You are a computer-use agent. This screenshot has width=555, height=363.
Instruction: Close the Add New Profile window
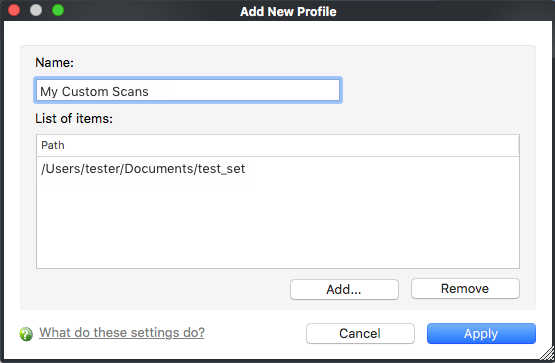pyautogui.click(x=14, y=10)
